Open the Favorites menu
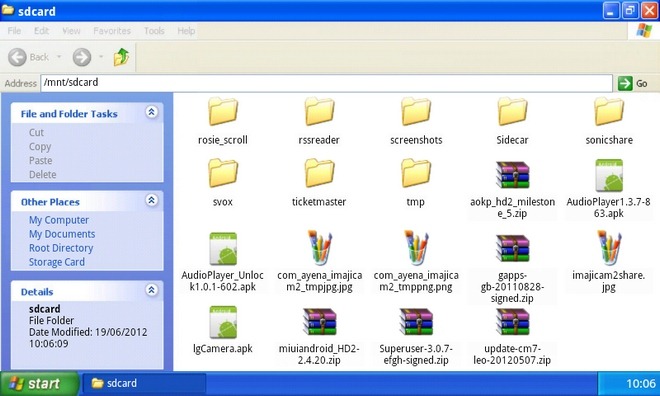The width and height of the screenshot is (660, 396). coord(112,31)
